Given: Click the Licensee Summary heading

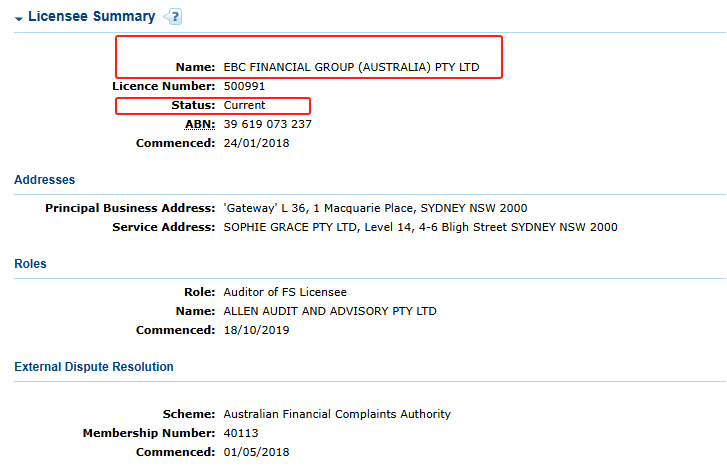Looking at the screenshot, I should [x=91, y=16].
